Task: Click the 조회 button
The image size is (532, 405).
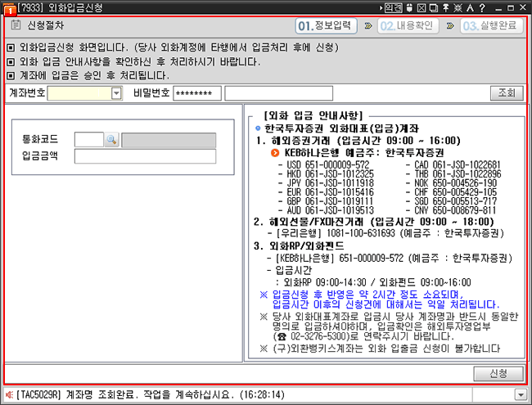Action: (507, 93)
